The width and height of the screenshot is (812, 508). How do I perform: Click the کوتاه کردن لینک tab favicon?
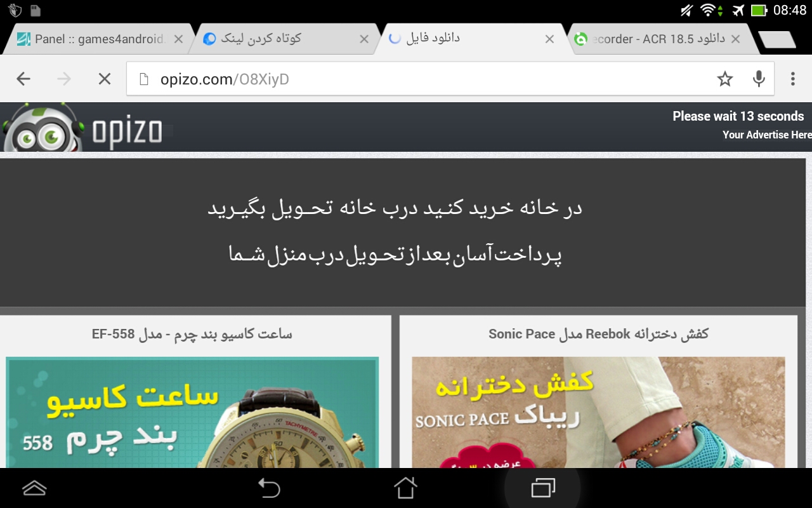(x=209, y=39)
